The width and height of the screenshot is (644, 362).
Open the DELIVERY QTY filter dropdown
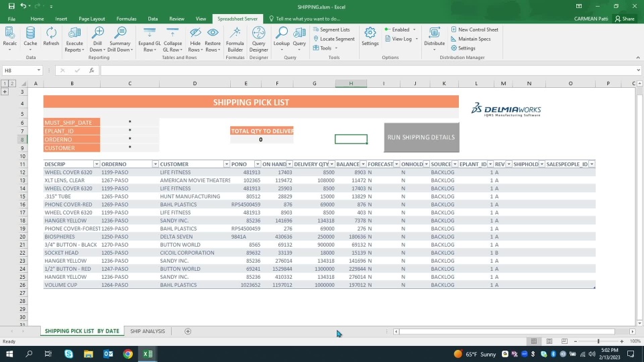(x=332, y=164)
